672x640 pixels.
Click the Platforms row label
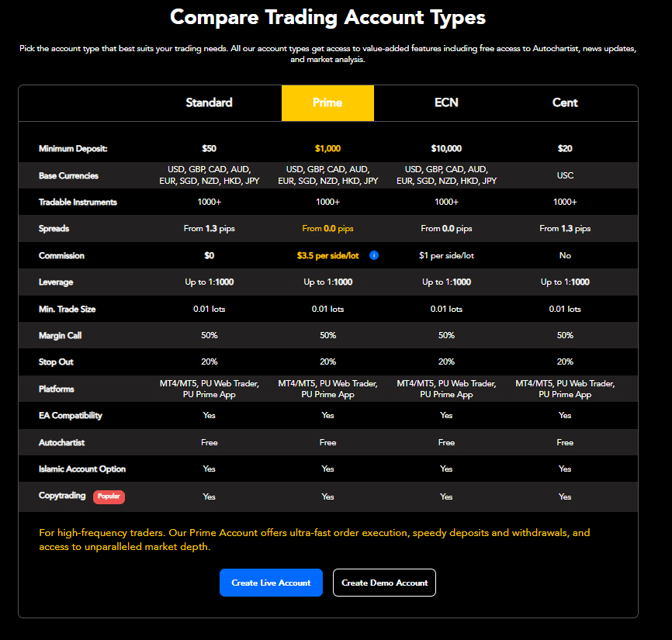(56, 389)
